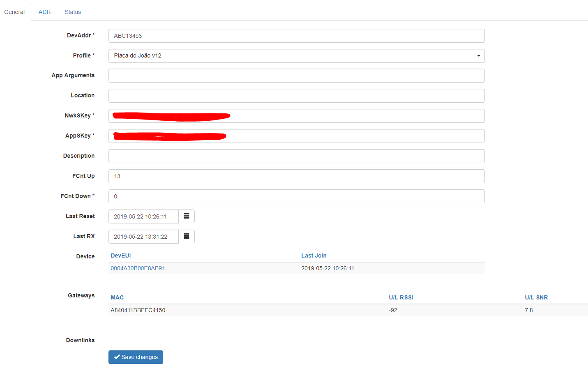Click the caret arrow on the Profile field
The width and height of the screenshot is (588, 366).
pos(478,55)
